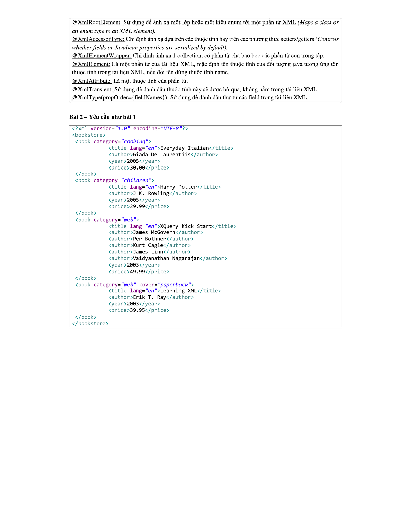
Task: Click the 'Bài 2 – Yêu cầu như bài 1' heading
Action: click(102, 117)
